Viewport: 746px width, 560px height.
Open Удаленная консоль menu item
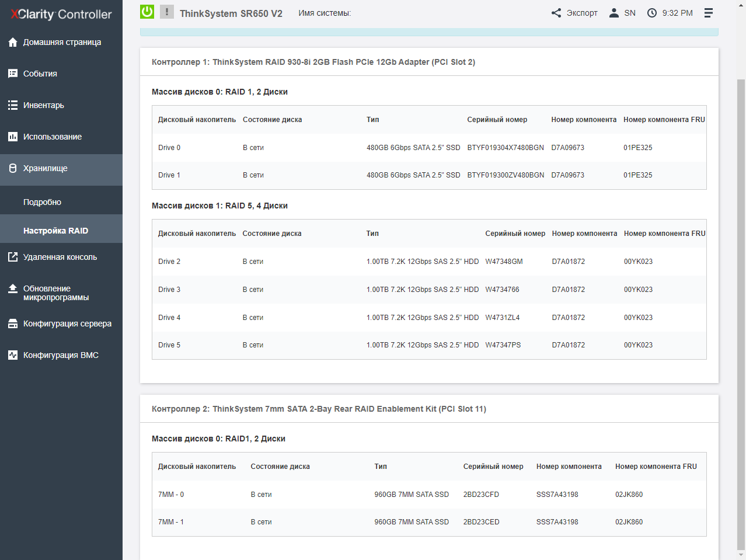[61, 257]
